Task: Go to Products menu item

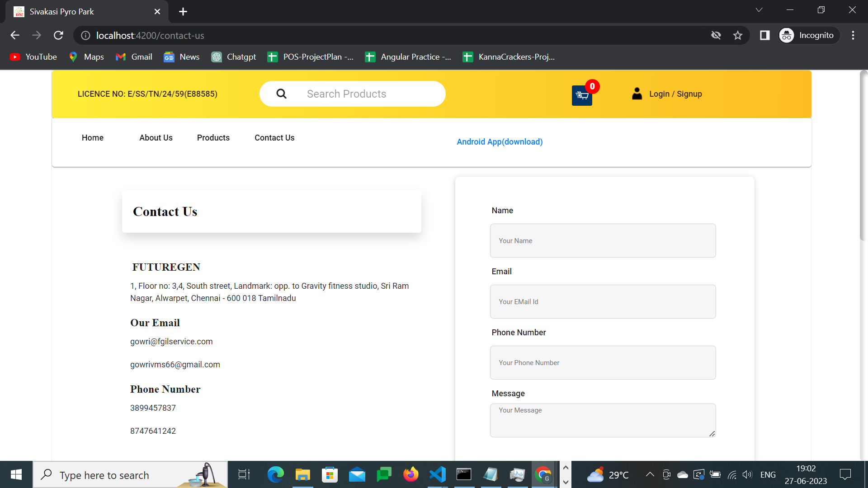Action: coord(213,138)
